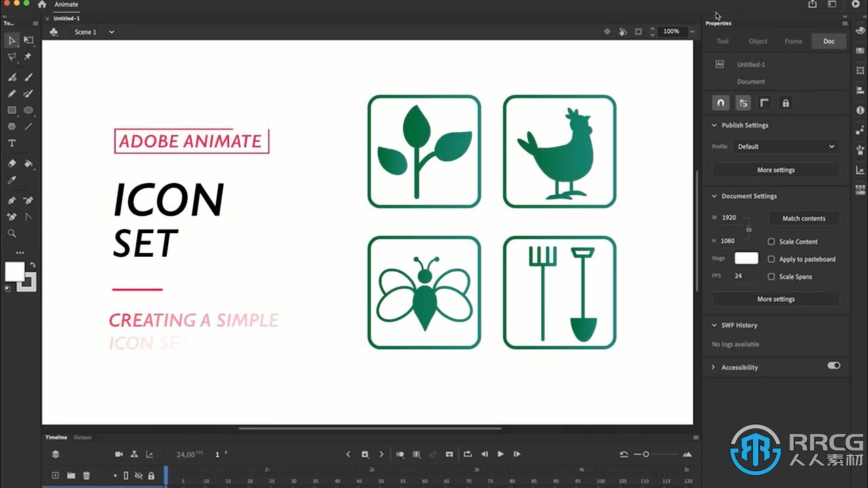Expand the Accessibility section
The height and width of the screenshot is (488, 868).
(x=713, y=367)
